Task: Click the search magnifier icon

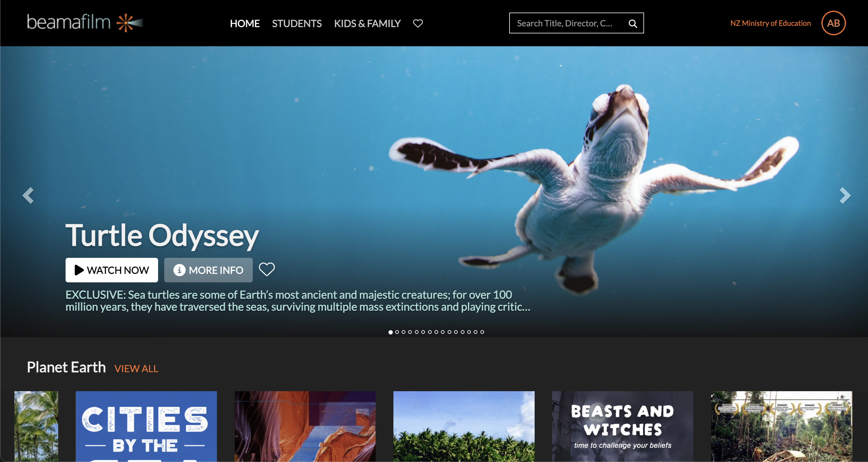Action: click(x=633, y=23)
